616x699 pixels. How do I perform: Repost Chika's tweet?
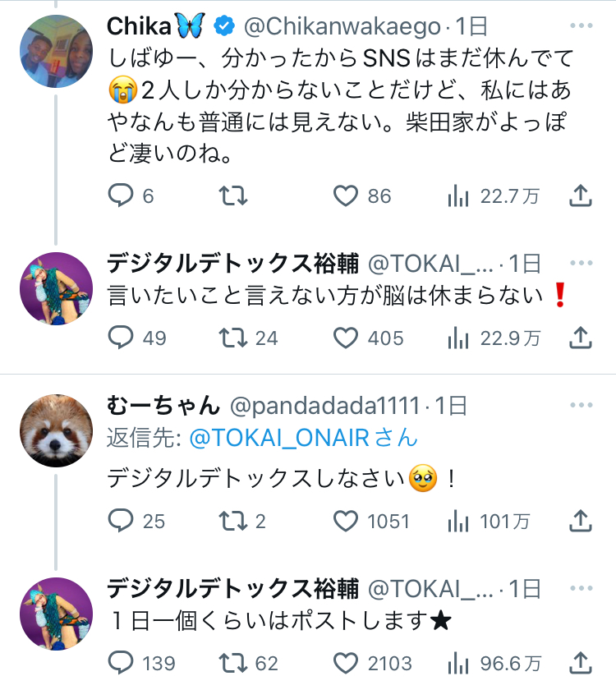[x=234, y=195]
